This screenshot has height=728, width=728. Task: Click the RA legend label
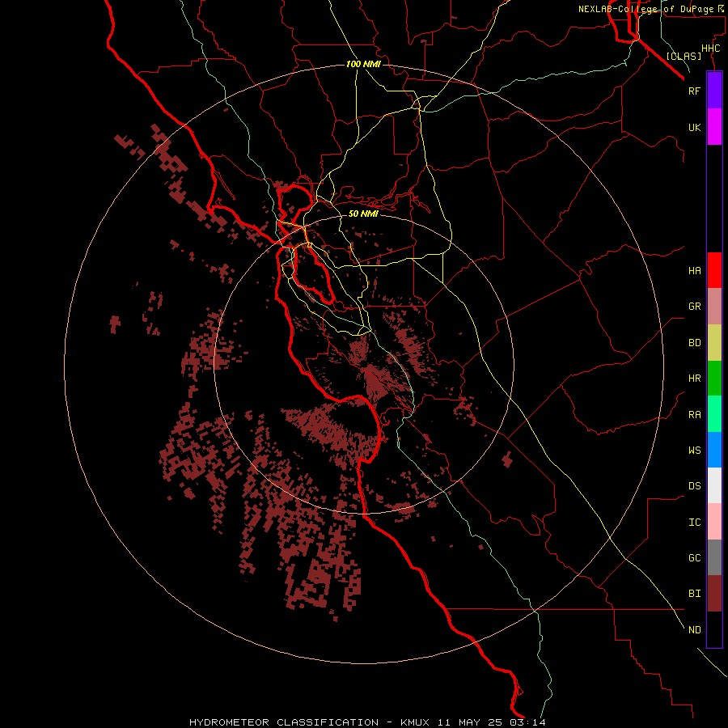tap(694, 415)
